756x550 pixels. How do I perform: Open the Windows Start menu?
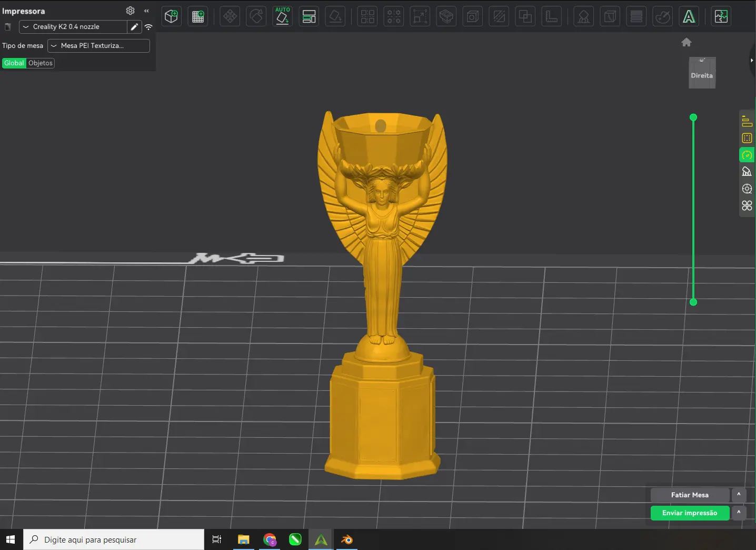pos(11,539)
